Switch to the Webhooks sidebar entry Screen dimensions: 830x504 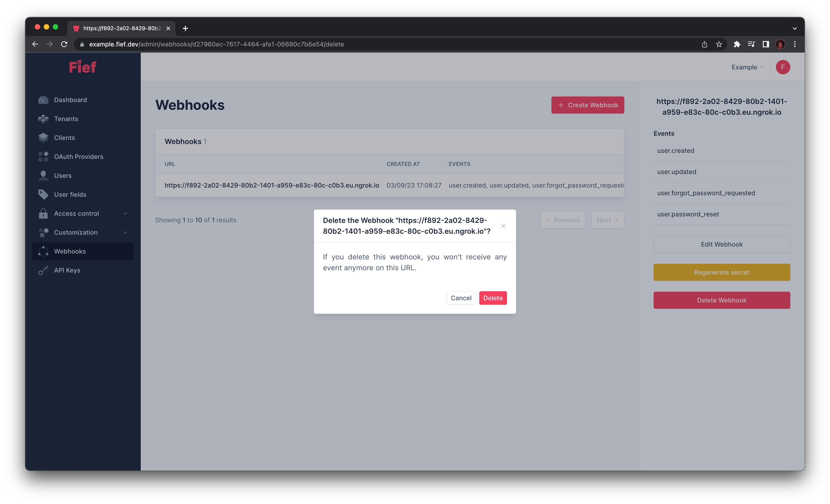pos(70,251)
